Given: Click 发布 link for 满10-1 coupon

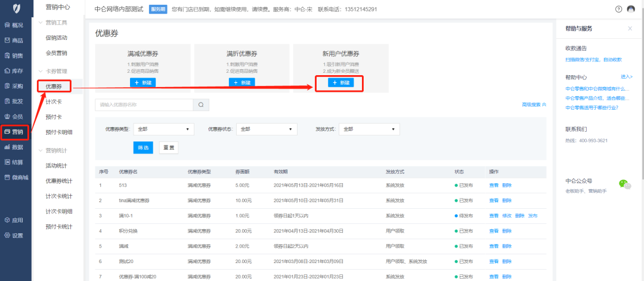Looking at the screenshot, I should (x=532, y=215).
